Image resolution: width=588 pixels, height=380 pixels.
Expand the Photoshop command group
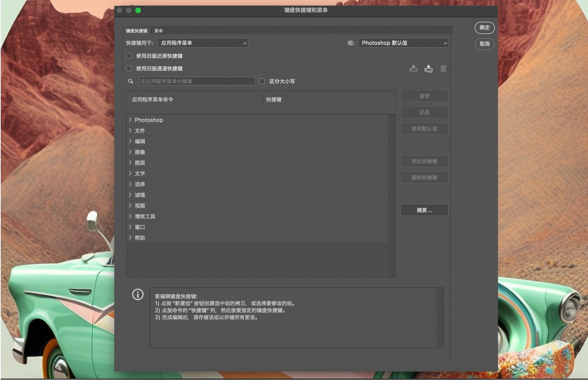(130, 120)
